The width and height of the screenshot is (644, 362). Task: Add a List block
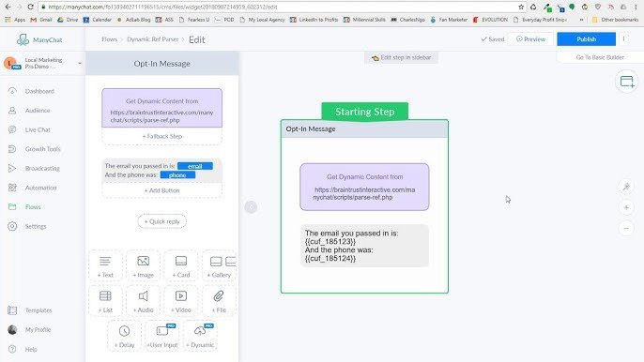click(105, 301)
